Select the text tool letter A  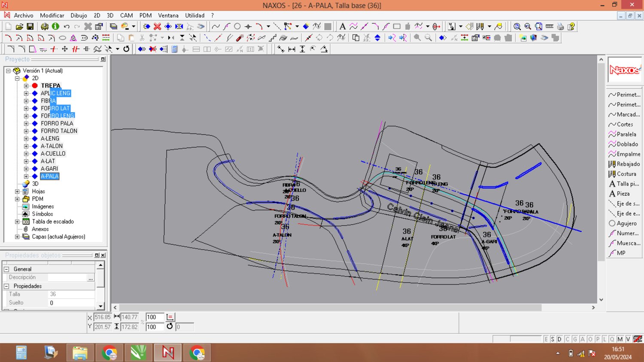342,27
